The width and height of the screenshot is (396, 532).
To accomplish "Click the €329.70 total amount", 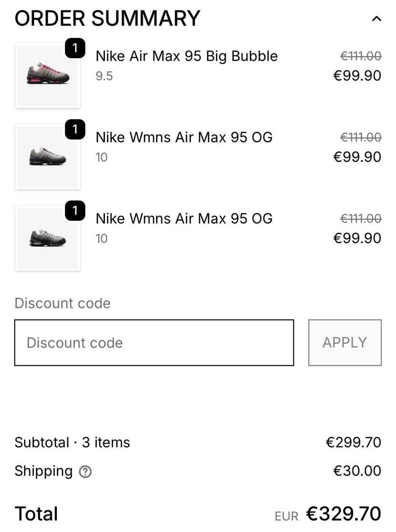I will tap(344, 514).
